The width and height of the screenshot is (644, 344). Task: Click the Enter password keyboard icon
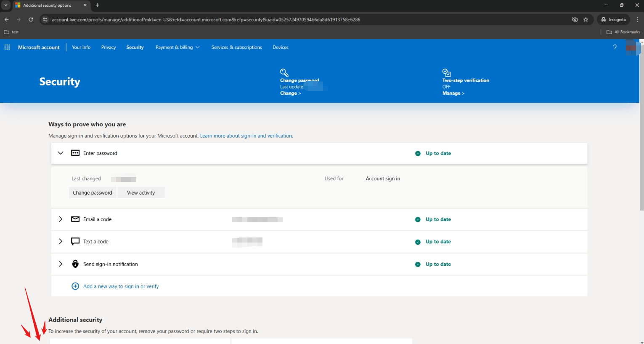75,153
